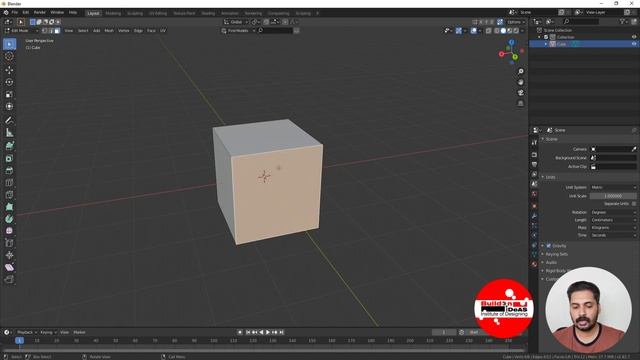The image size is (640, 360).
Task: Open the Output properties tab
Action: (534, 164)
